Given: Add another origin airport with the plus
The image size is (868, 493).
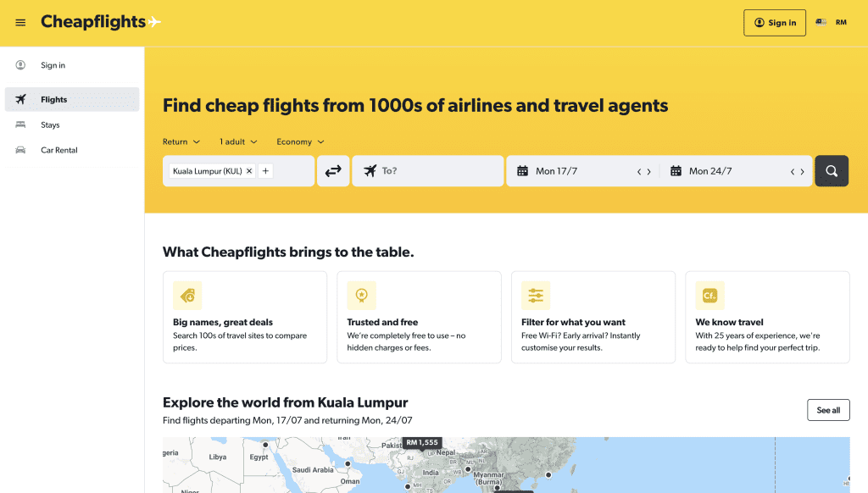Looking at the screenshot, I should [x=265, y=170].
